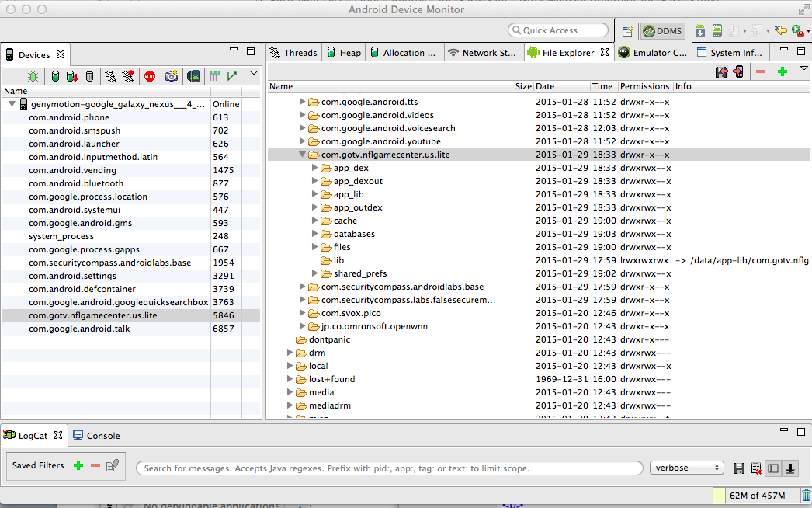The image size is (812, 508).
Task: Expand the media folder
Action: pos(290,392)
